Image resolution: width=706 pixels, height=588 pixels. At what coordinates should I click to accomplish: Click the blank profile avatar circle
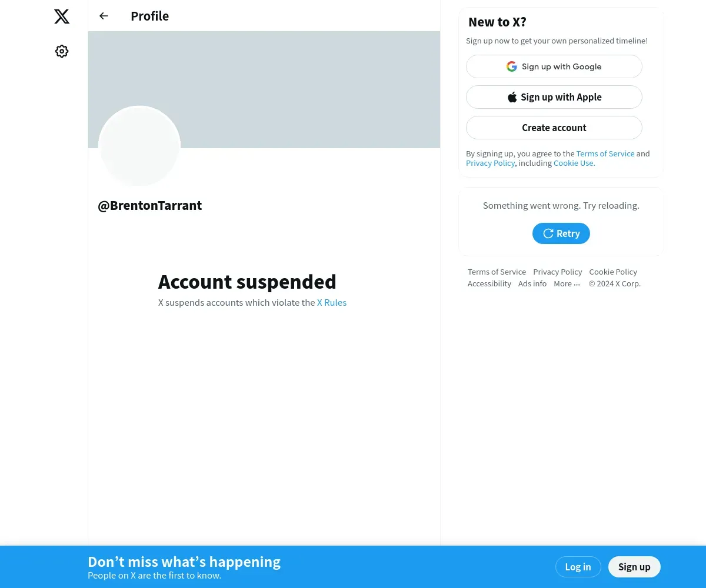139,146
